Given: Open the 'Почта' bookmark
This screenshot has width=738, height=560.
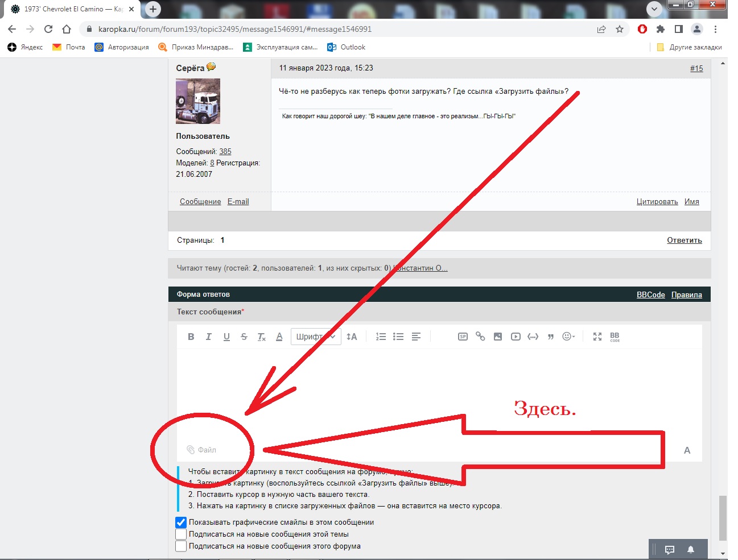Looking at the screenshot, I should (x=69, y=47).
